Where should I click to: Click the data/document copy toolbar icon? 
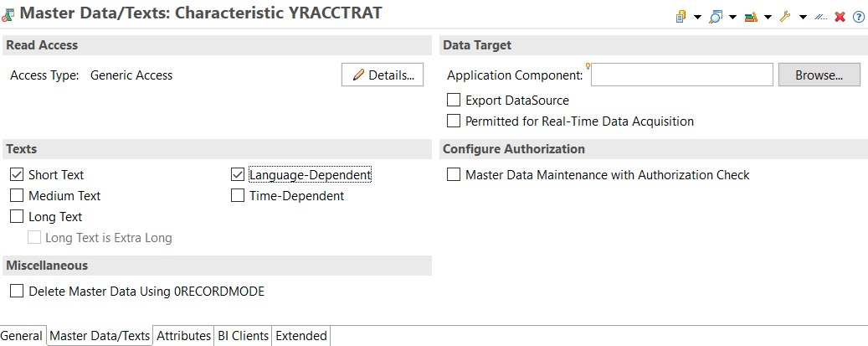click(681, 16)
